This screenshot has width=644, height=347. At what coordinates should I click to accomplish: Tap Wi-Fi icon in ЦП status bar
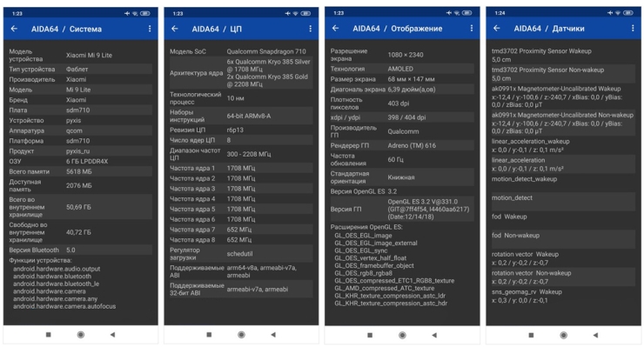(295, 14)
